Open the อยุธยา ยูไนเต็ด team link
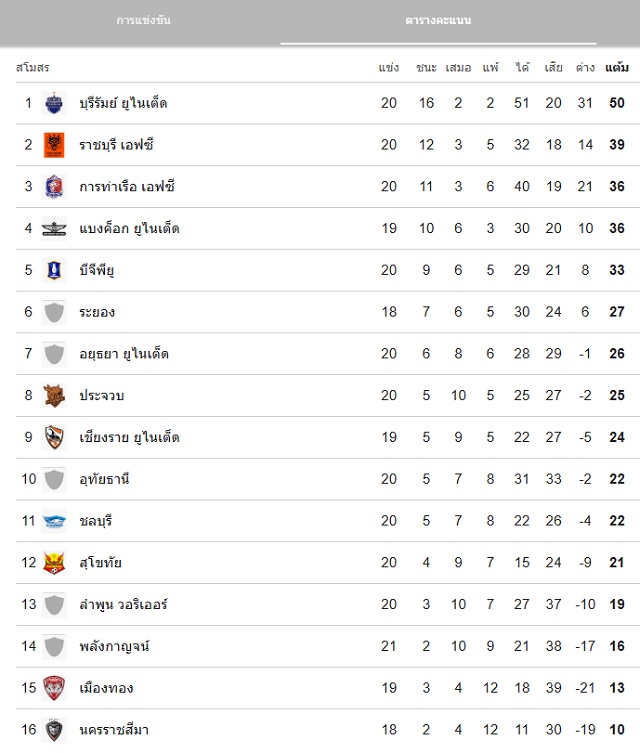640x753 pixels. pos(124,354)
